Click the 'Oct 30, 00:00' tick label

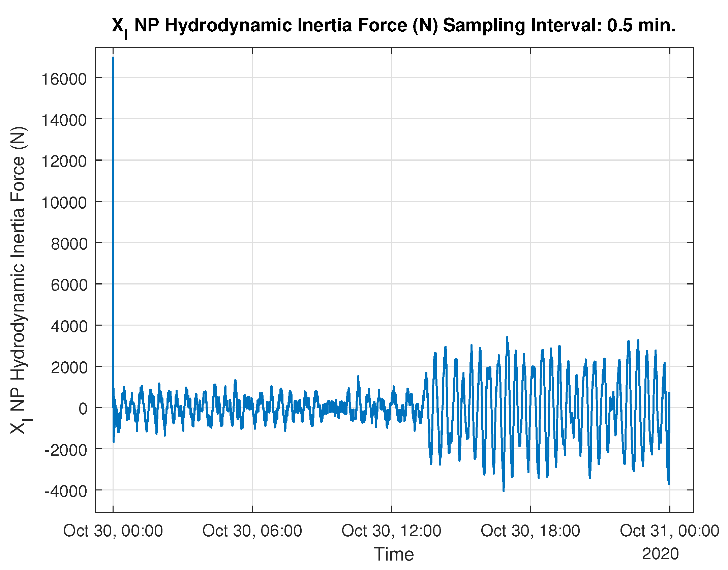coord(113,531)
